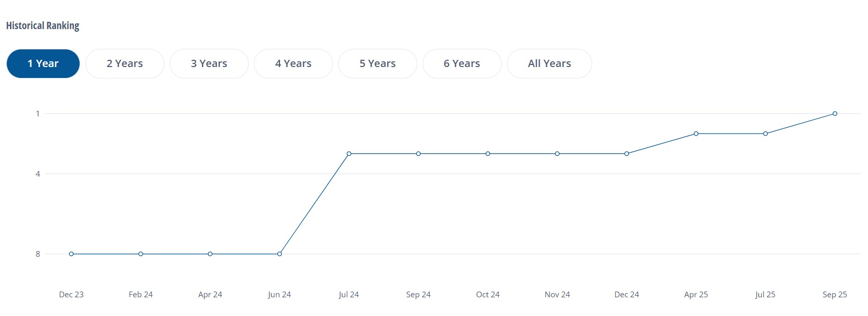Select the Apr 25 data point
The width and height of the screenshot is (868, 316).
click(696, 134)
